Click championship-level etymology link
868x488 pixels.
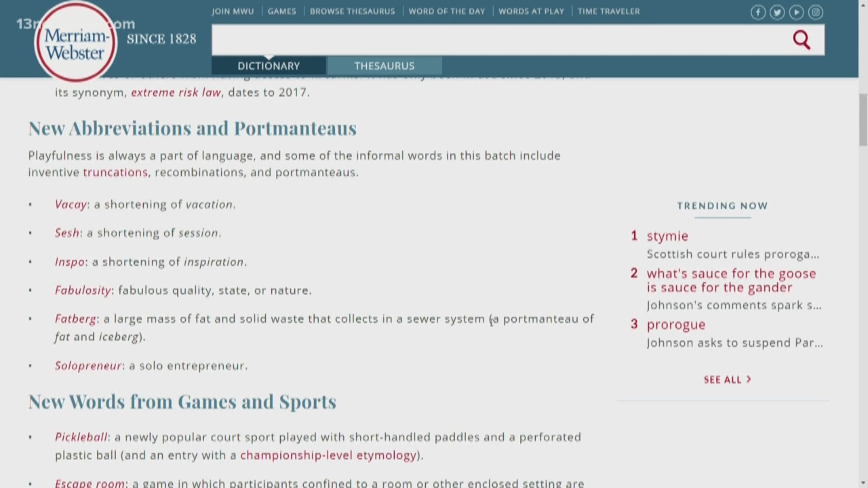click(328, 455)
